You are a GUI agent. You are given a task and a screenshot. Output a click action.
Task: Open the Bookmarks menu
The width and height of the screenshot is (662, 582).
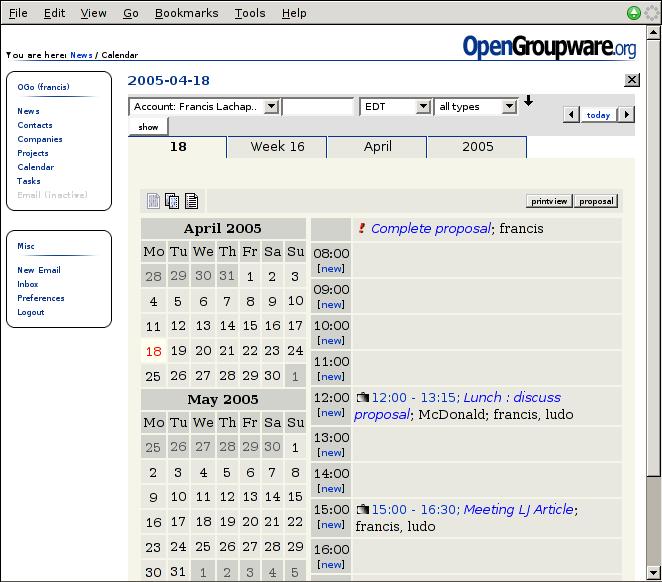tap(186, 13)
